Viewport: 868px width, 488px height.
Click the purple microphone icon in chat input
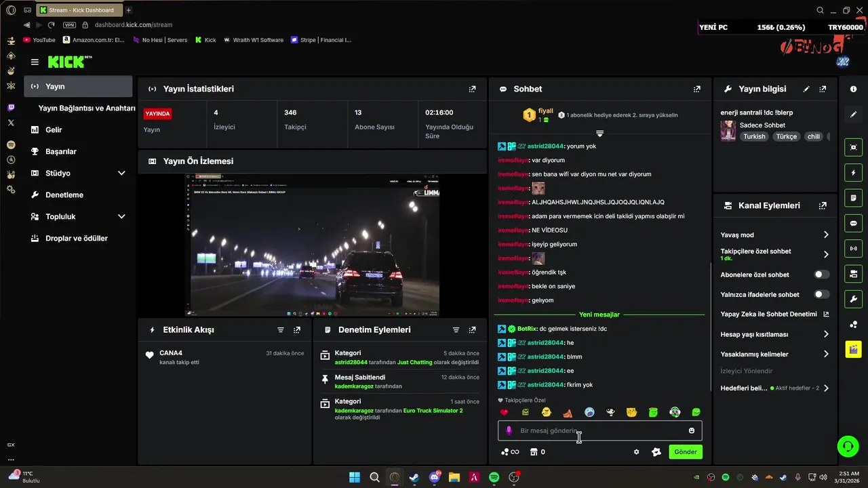[x=509, y=430]
